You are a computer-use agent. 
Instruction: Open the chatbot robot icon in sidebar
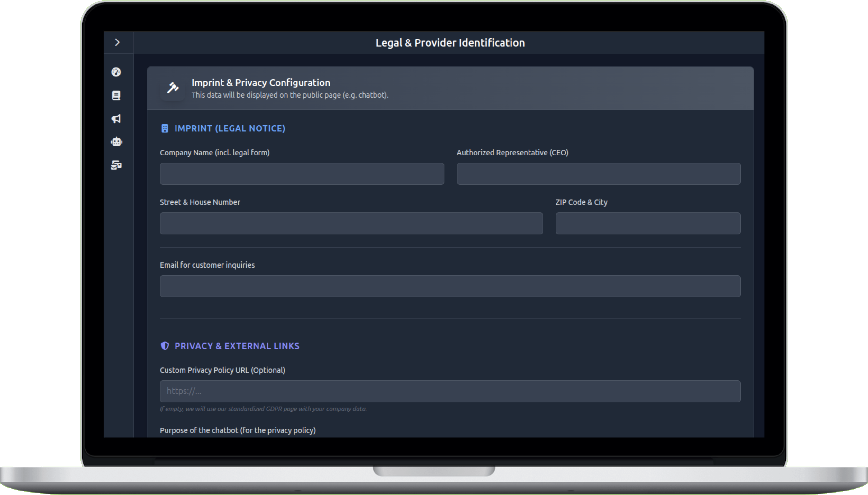(116, 142)
